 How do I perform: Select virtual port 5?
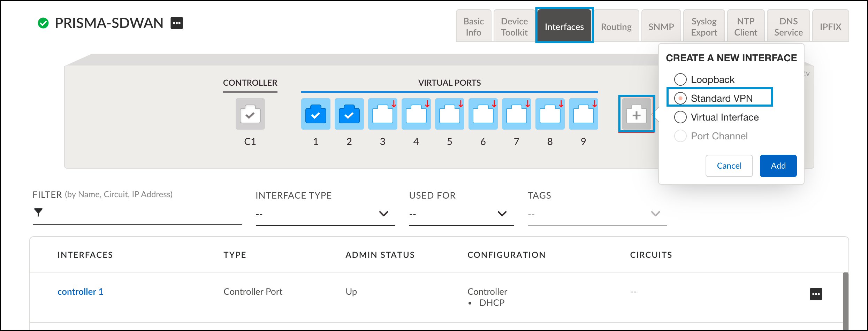[449, 114]
